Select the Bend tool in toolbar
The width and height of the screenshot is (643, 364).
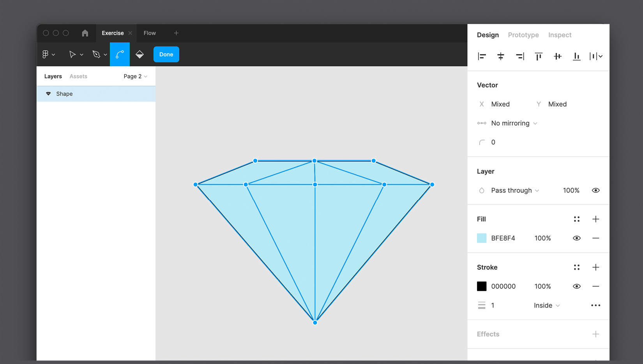coord(120,55)
